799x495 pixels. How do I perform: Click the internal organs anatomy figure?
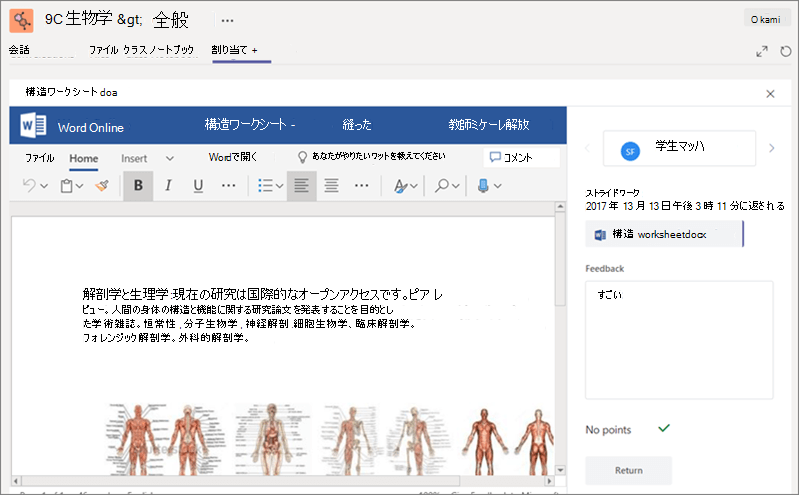[272, 439]
